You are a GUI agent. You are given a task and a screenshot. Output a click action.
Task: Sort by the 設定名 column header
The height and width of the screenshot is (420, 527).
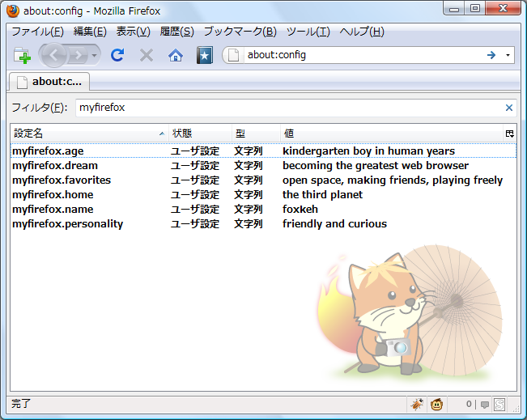pos(89,134)
